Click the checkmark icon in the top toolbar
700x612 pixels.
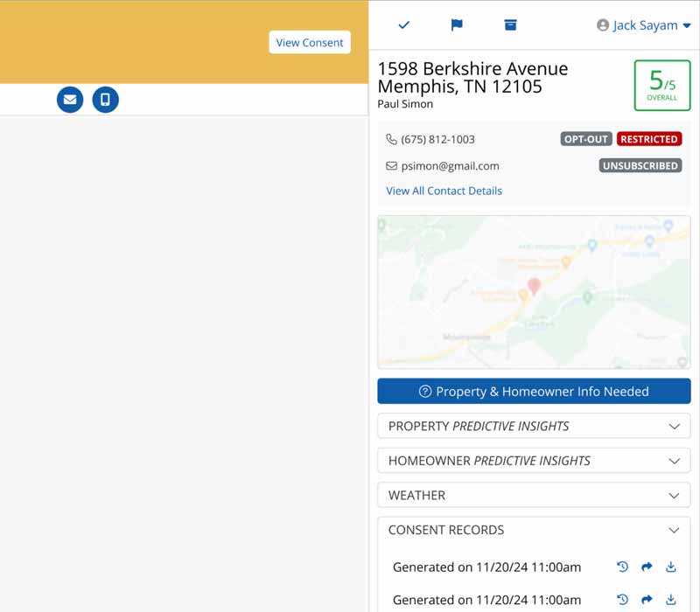(403, 25)
